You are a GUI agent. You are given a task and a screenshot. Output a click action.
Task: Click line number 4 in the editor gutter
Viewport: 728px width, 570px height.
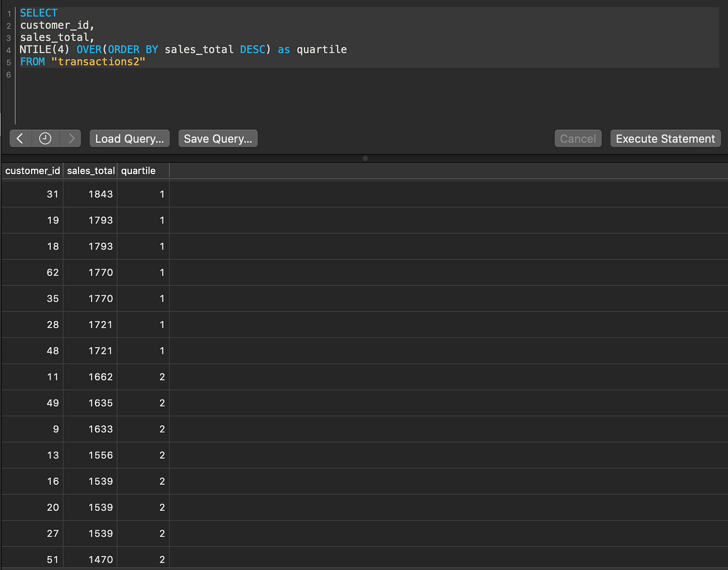[x=8, y=49]
